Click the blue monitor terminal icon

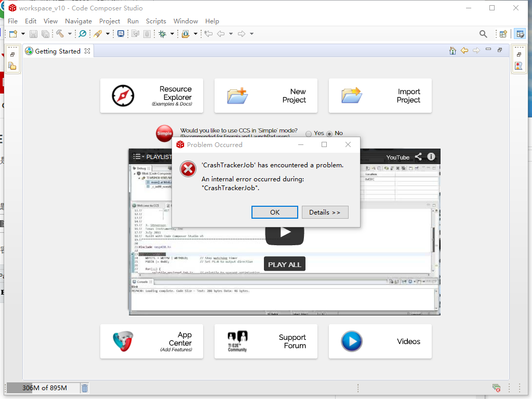click(121, 34)
